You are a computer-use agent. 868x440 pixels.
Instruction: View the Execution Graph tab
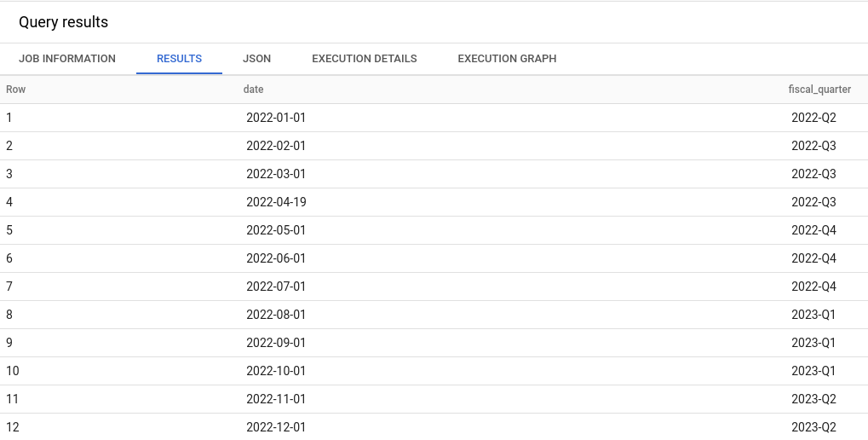507,59
